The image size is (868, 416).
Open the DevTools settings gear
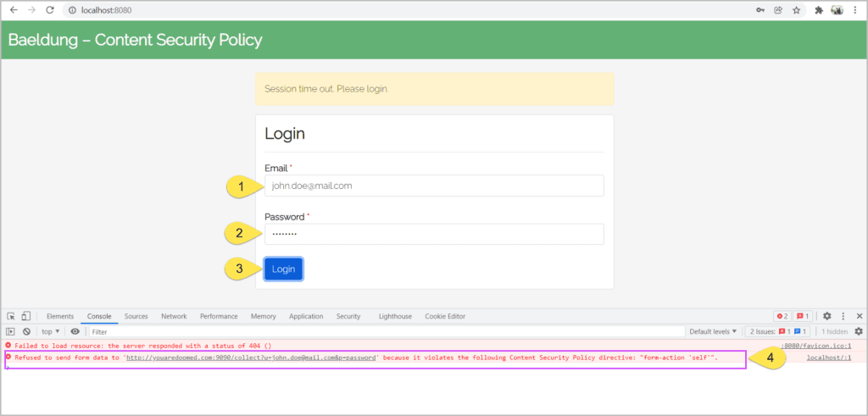(x=827, y=316)
